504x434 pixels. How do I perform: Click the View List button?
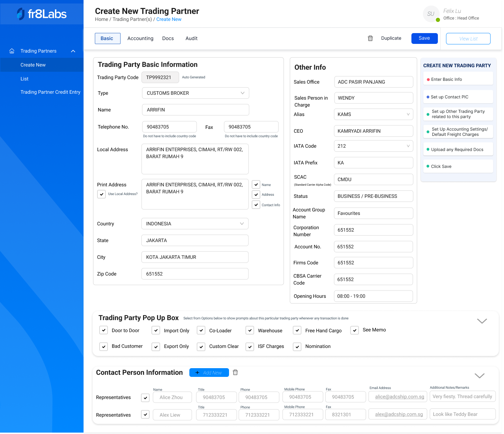468,39
